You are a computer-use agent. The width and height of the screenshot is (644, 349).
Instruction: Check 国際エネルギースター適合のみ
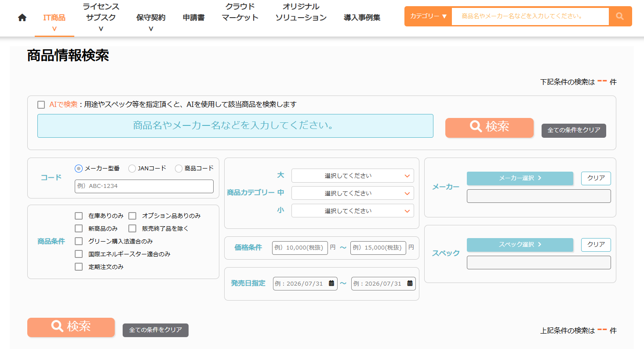tap(79, 254)
